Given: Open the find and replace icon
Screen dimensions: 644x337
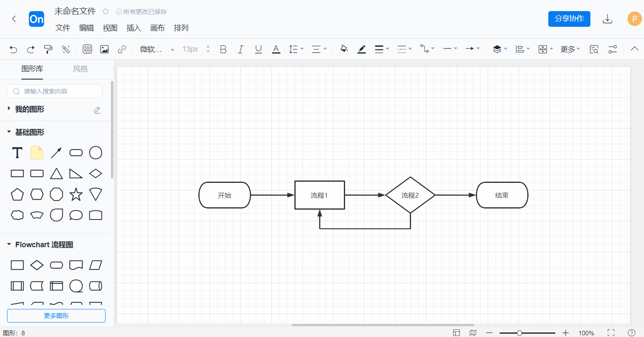Looking at the screenshot, I should click(x=594, y=49).
